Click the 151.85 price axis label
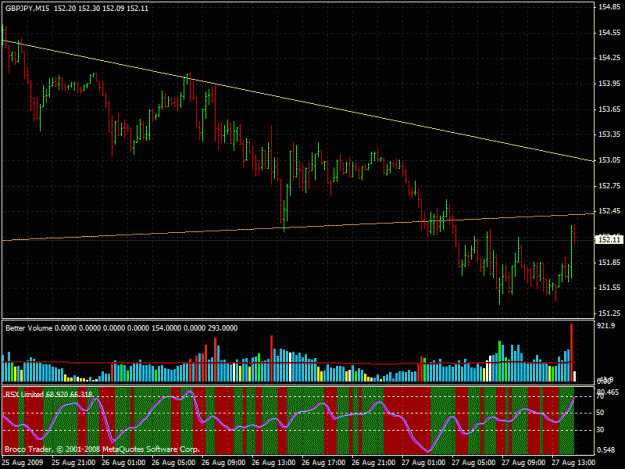This screenshot has width=625, height=469. click(609, 262)
